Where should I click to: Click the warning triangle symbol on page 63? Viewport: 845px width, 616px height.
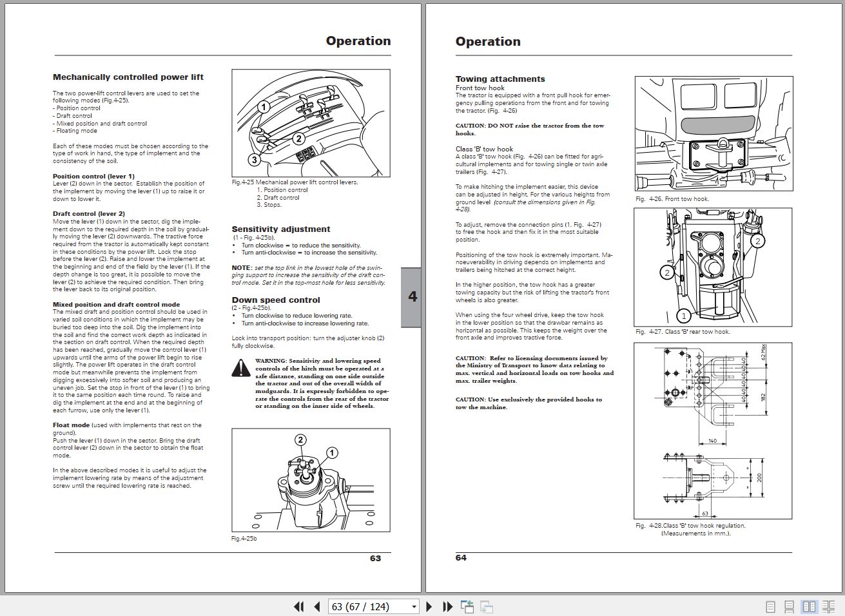tap(241, 367)
